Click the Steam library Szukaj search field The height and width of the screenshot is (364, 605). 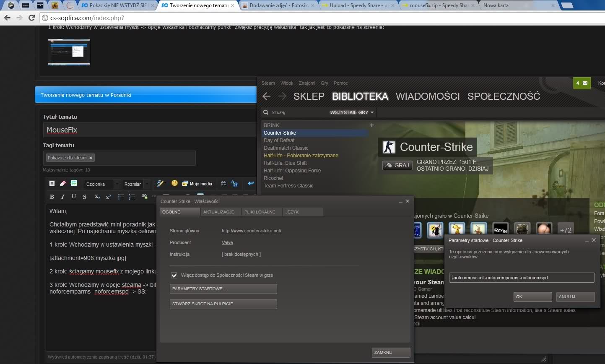tap(294, 112)
